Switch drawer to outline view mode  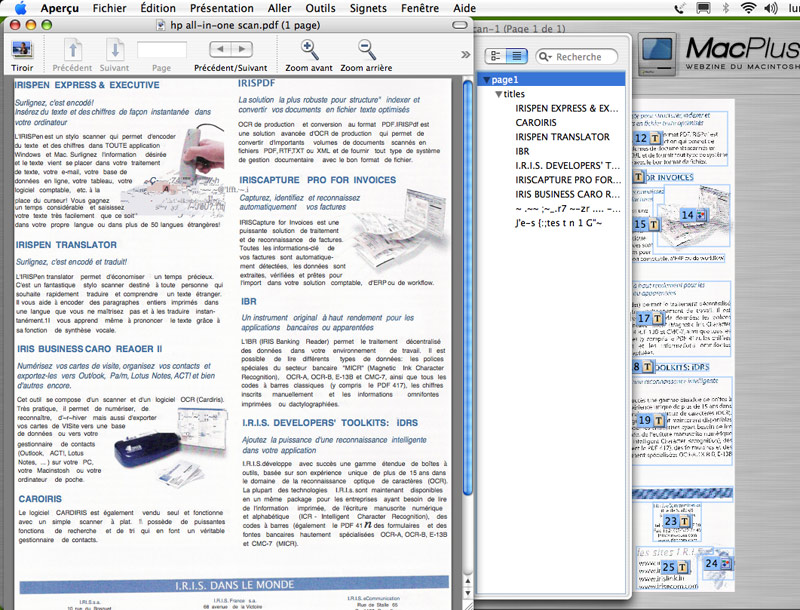[495, 56]
